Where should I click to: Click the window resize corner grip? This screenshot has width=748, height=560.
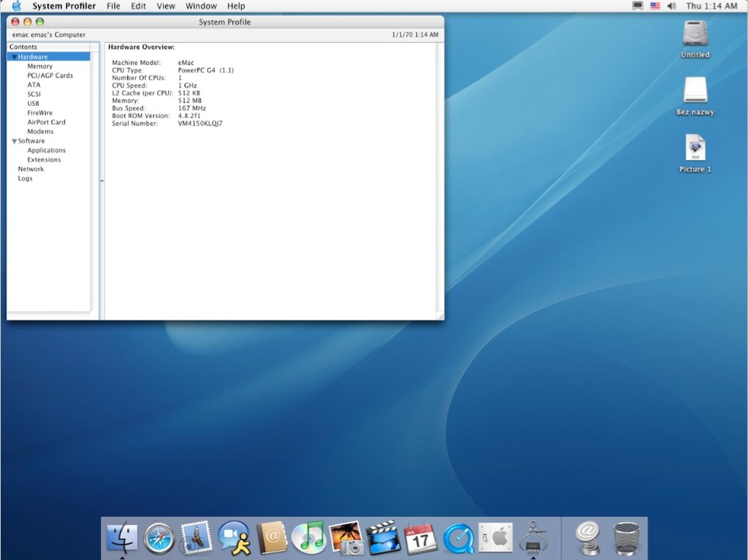[x=440, y=315]
